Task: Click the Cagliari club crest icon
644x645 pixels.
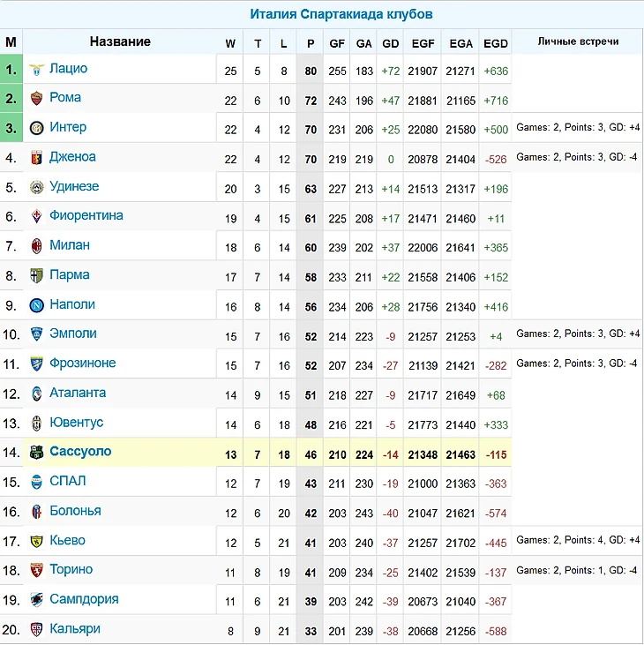Action: click(37, 629)
